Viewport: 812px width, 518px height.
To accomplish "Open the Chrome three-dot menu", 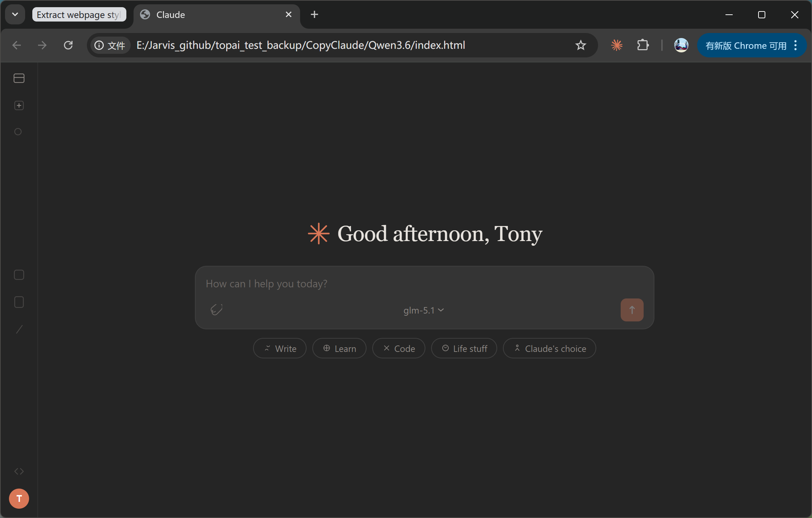I will pyautogui.click(x=796, y=45).
